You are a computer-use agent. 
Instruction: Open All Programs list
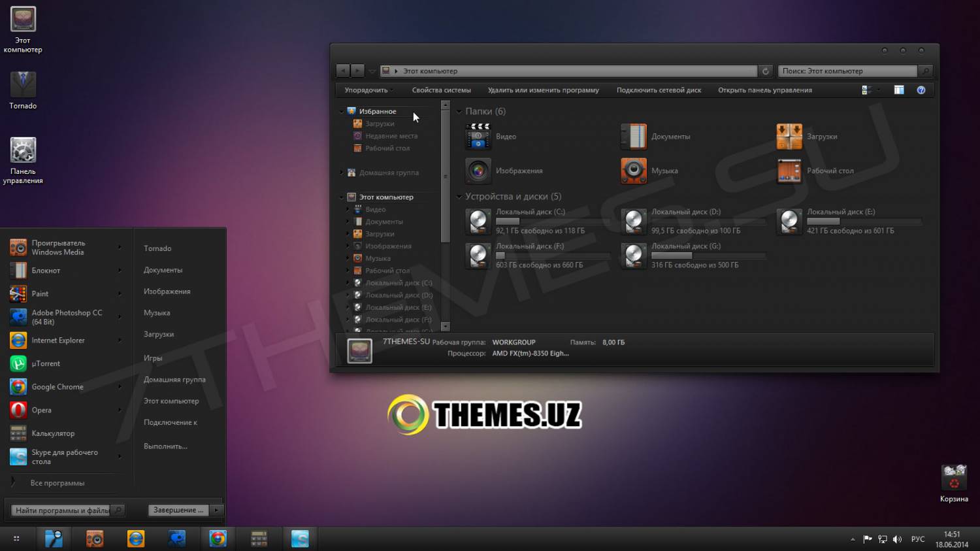point(57,483)
